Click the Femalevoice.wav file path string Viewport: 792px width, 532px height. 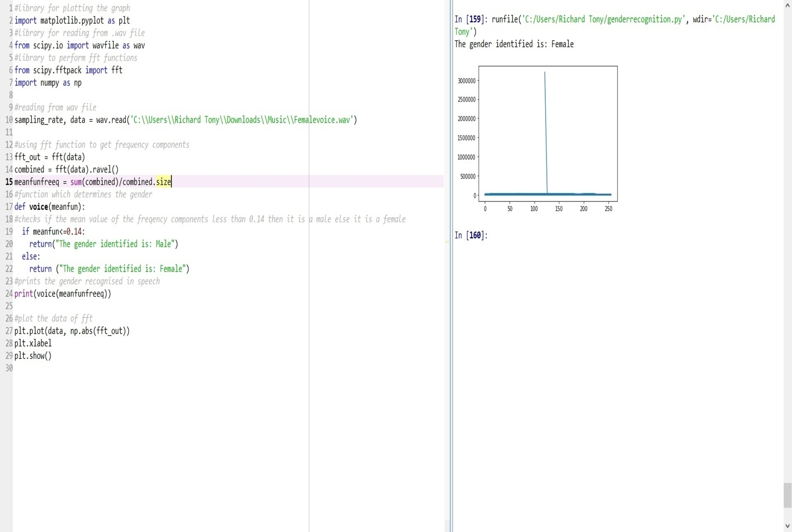(241, 120)
